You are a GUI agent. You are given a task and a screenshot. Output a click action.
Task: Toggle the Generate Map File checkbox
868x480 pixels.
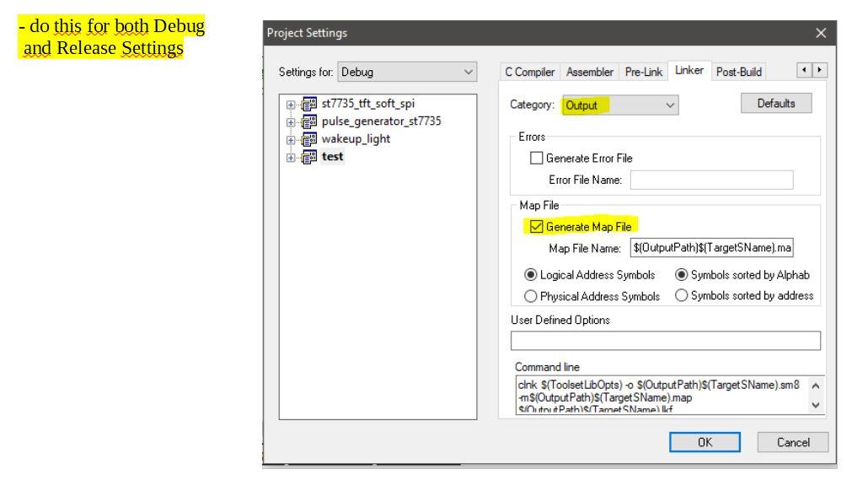click(536, 227)
